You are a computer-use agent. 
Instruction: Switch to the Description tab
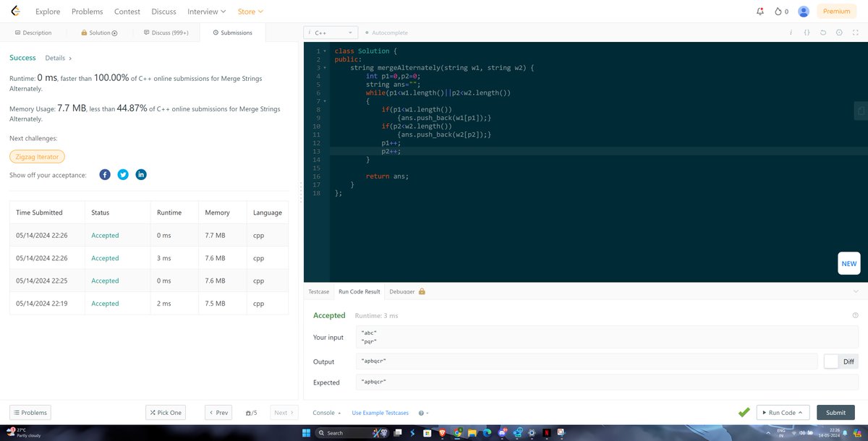coord(33,33)
